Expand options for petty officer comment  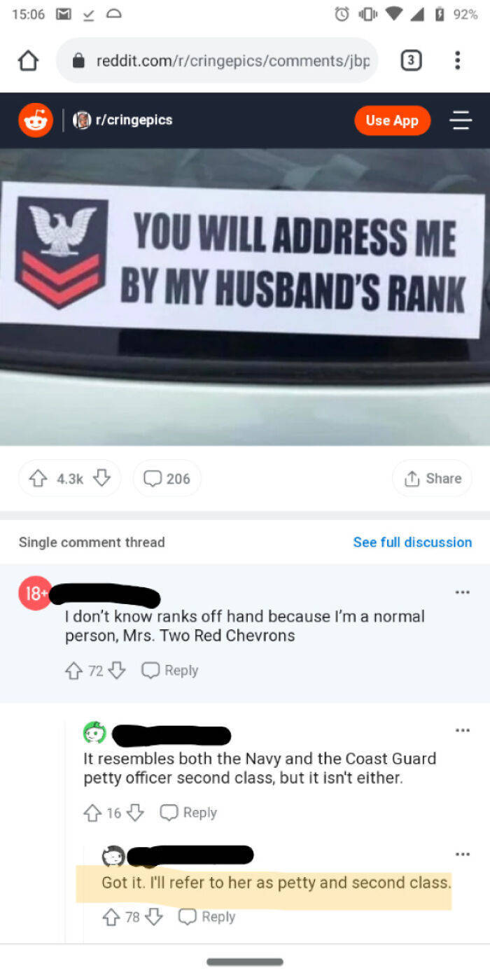coord(462,731)
